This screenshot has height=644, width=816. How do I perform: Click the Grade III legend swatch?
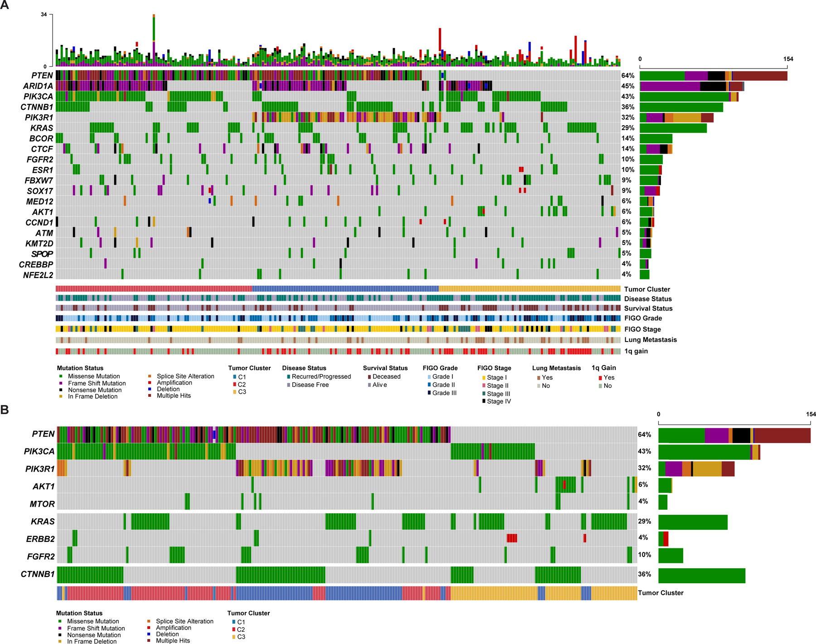click(429, 393)
